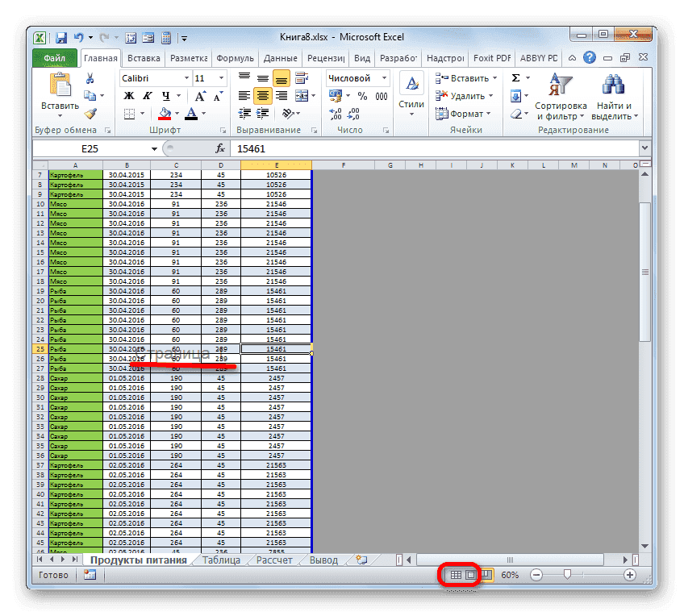This screenshot has width=684, height=616.
Task: Toggle Bold formatting
Action: point(128,96)
